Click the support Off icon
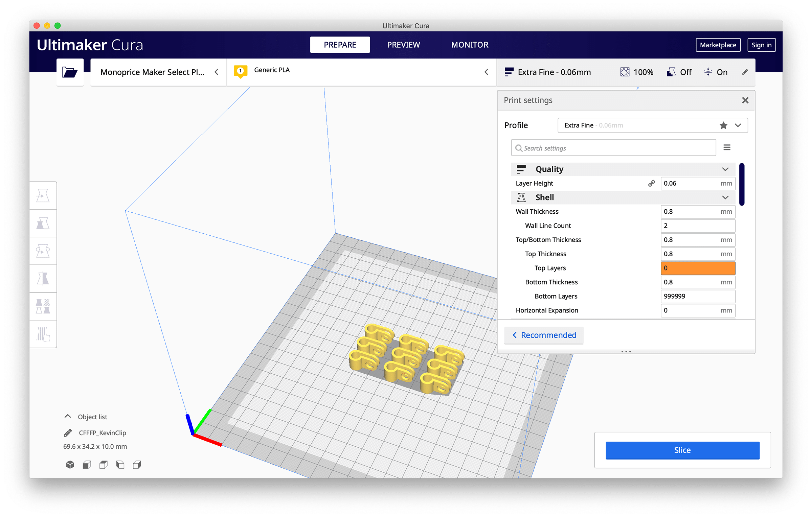This screenshot has height=517, width=812. (671, 72)
